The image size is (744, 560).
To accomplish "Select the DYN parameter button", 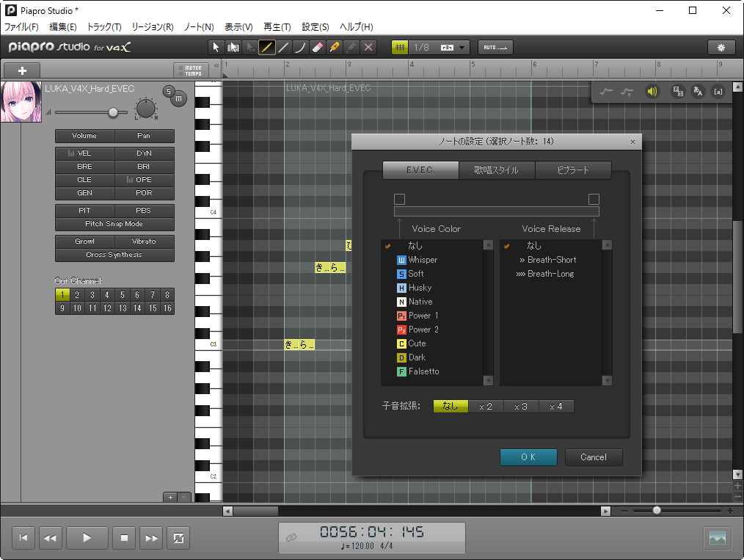I will click(x=145, y=153).
